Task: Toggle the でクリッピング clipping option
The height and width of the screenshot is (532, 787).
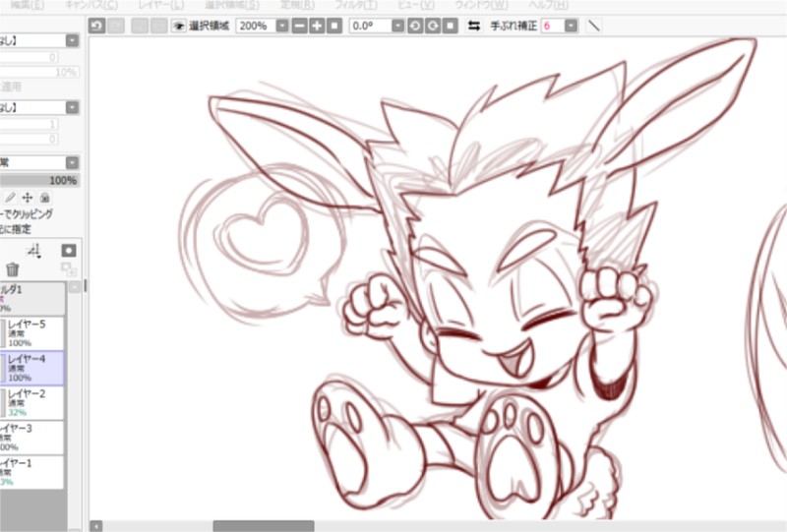Action: (x=27, y=213)
